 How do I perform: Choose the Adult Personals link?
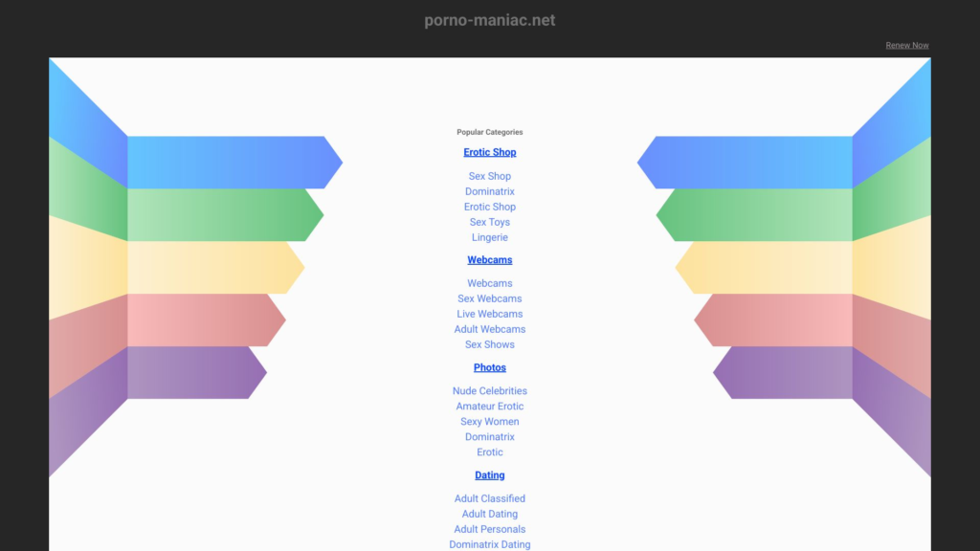(x=489, y=529)
